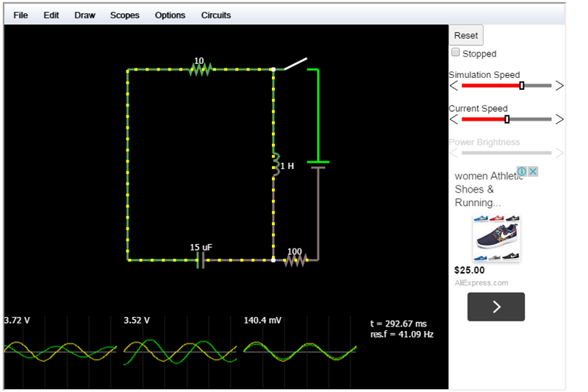Click the 100 ohm resistor symbol
Screen dimensions: 588x392
pos(294,260)
